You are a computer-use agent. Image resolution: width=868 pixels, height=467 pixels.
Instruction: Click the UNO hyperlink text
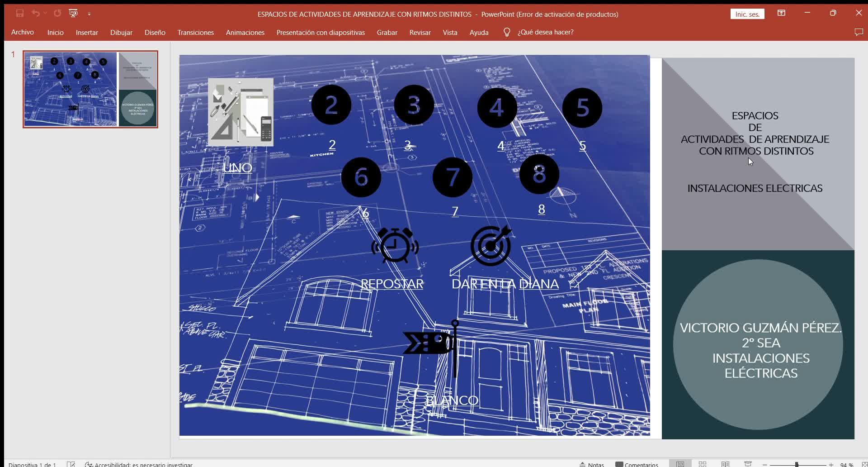coord(237,168)
